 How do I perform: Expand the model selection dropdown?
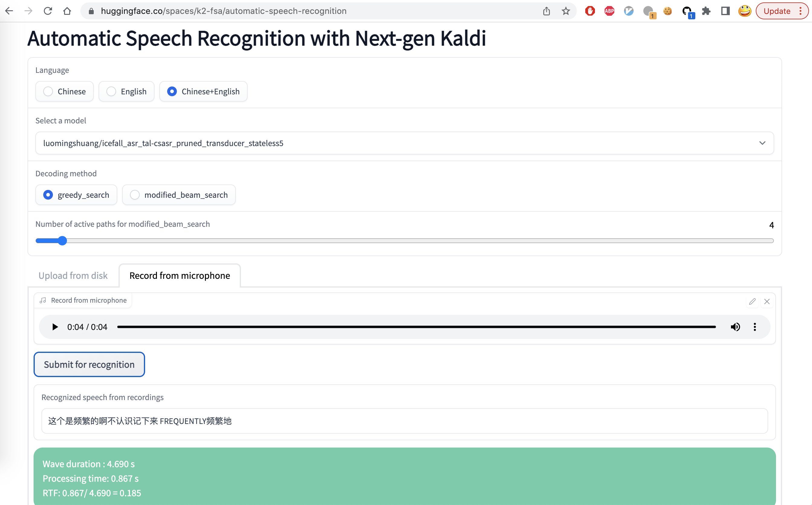[762, 142]
